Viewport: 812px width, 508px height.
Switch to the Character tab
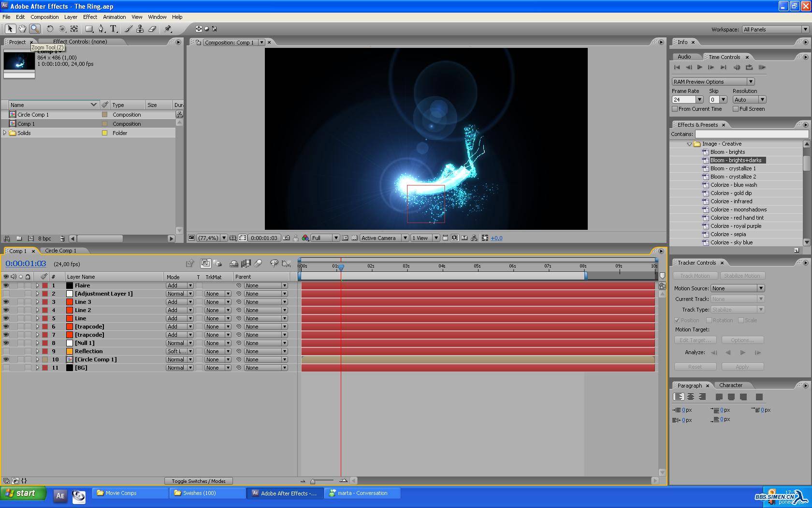coord(730,385)
